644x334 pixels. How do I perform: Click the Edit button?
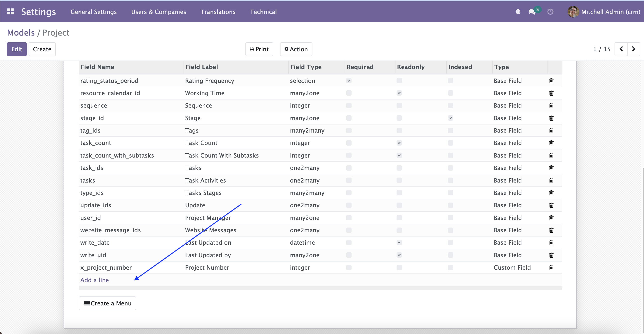coord(17,49)
